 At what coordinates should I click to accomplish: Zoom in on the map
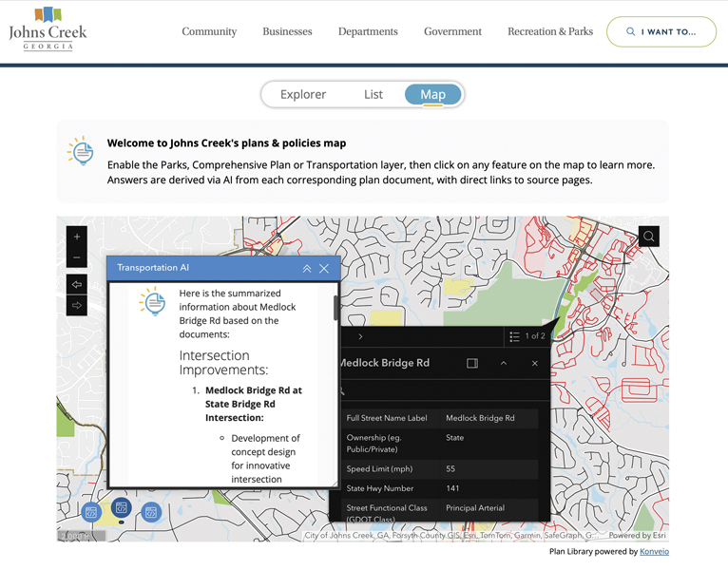pyautogui.click(x=77, y=236)
